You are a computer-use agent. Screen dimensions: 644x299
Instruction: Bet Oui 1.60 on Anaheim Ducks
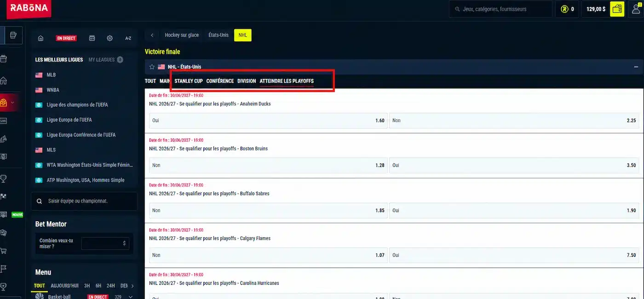pos(268,121)
